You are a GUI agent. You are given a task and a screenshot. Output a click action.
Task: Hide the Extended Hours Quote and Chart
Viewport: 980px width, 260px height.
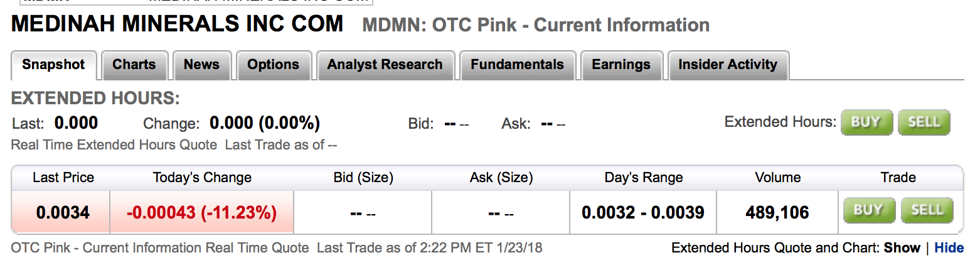(949, 248)
